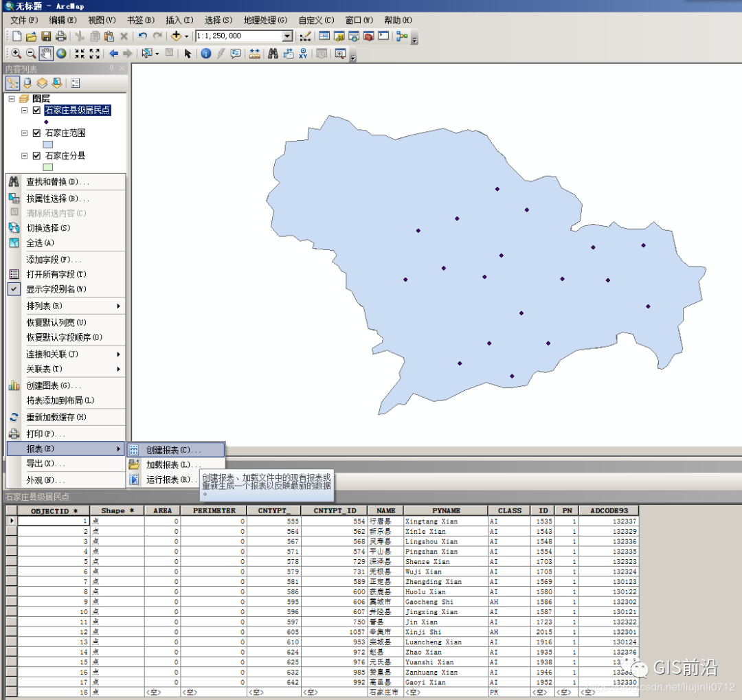This screenshot has width=742, height=700.
Task: Open the ModelBuilder window icon
Action: 402,36
